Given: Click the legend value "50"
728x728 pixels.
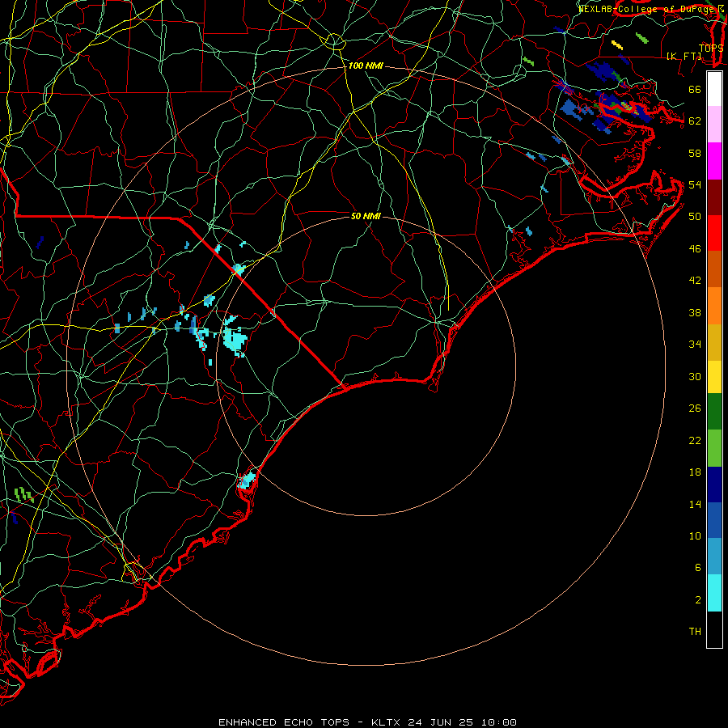Looking at the screenshot, I should [695, 217].
